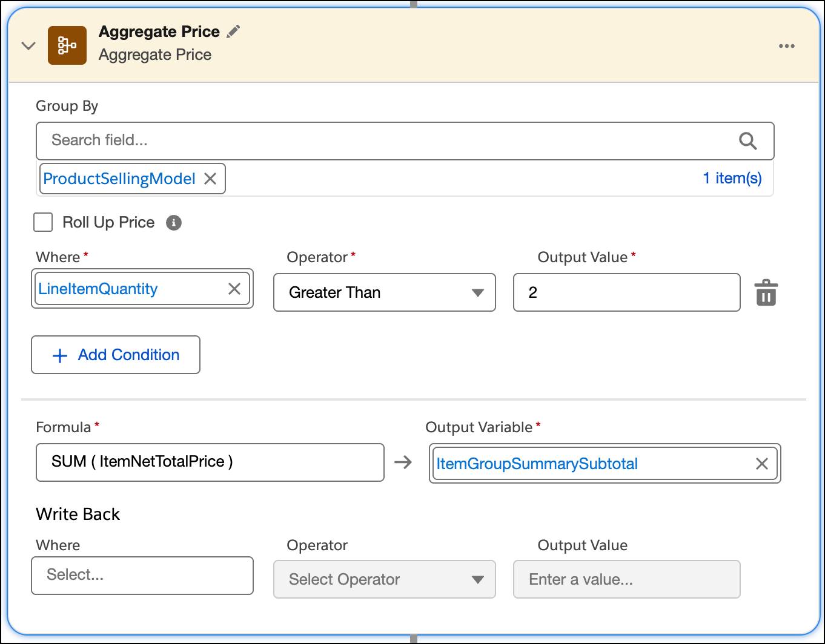Screen dimensions: 825x644
Task: Click the Write Back heading
Action: click(x=78, y=514)
